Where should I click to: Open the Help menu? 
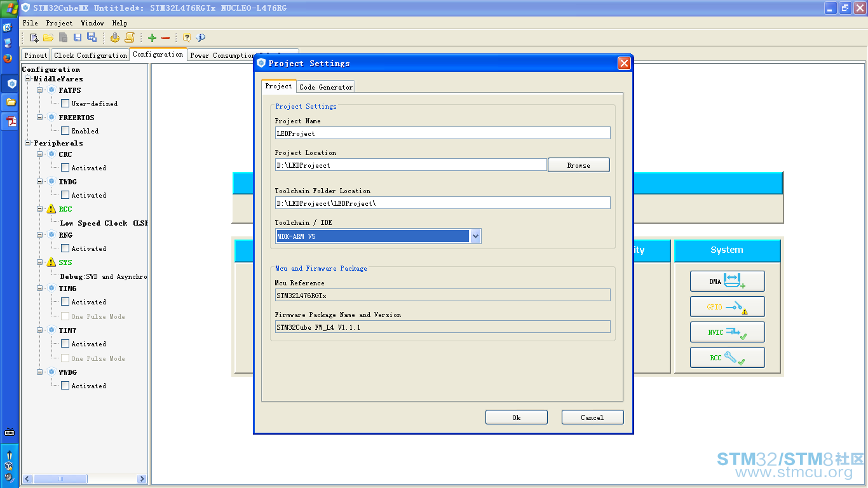[119, 23]
